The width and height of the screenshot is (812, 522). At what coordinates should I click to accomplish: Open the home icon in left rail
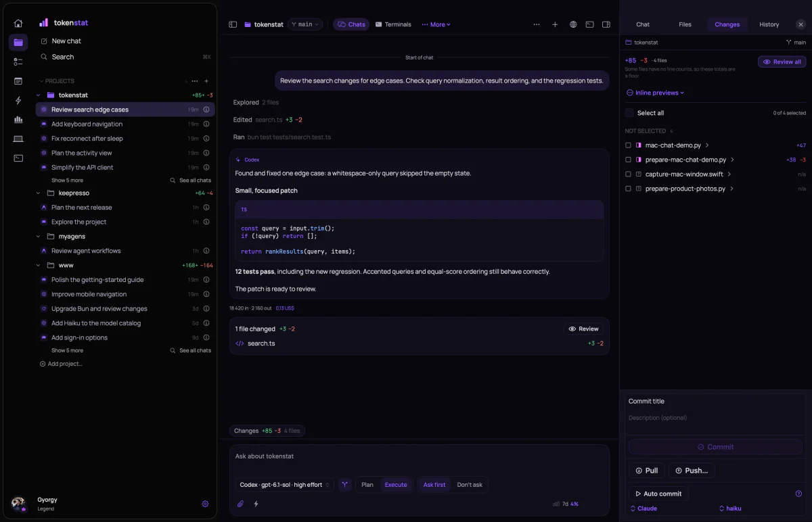(18, 24)
